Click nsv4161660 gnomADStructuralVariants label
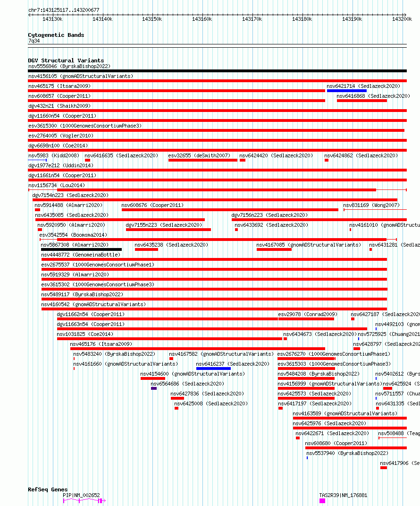 click(126, 364)
